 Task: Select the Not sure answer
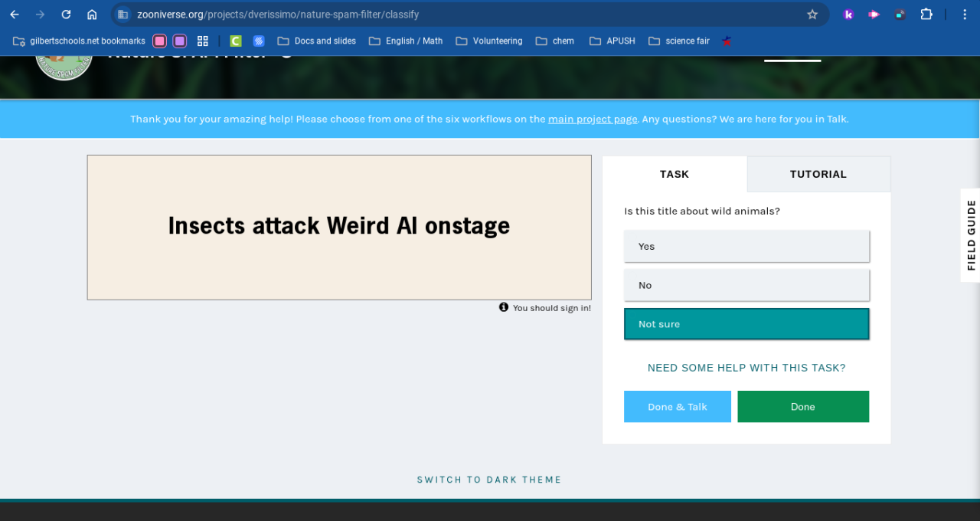[746, 324]
